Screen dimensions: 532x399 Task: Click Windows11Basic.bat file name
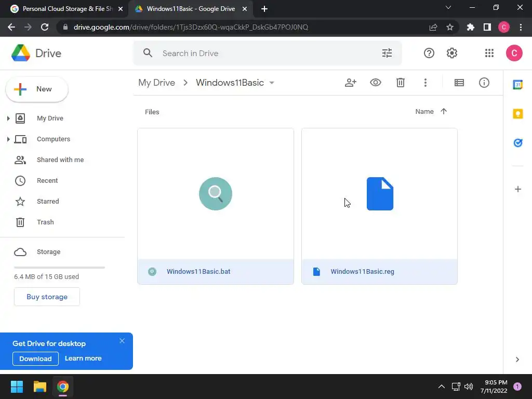click(x=198, y=272)
